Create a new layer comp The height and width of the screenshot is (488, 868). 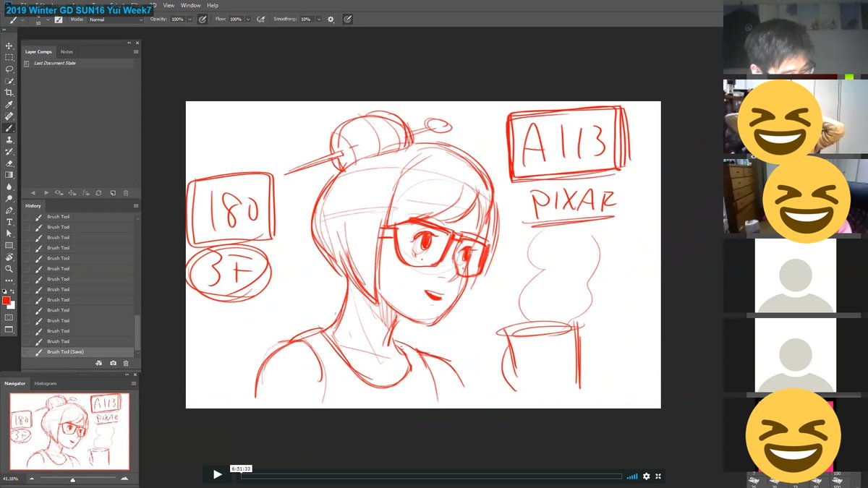coord(112,193)
